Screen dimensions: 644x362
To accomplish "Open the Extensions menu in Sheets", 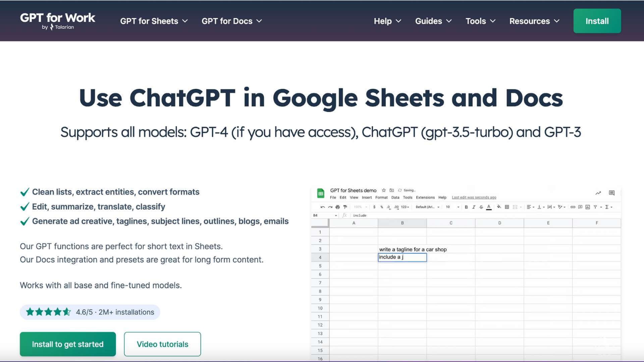I will 425,197.
